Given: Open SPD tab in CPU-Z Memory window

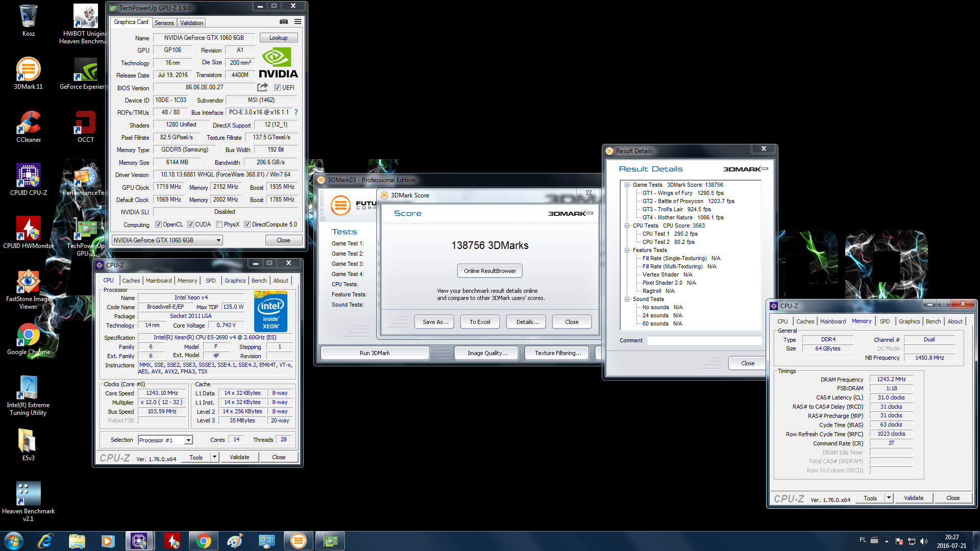Looking at the screenshot, I should [x=885, y=321].
